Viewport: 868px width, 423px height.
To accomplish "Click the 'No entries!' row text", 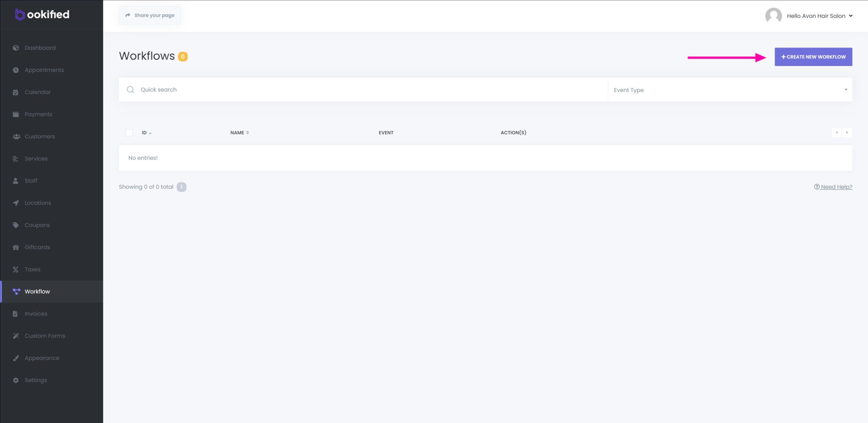I will coord(143,158).
